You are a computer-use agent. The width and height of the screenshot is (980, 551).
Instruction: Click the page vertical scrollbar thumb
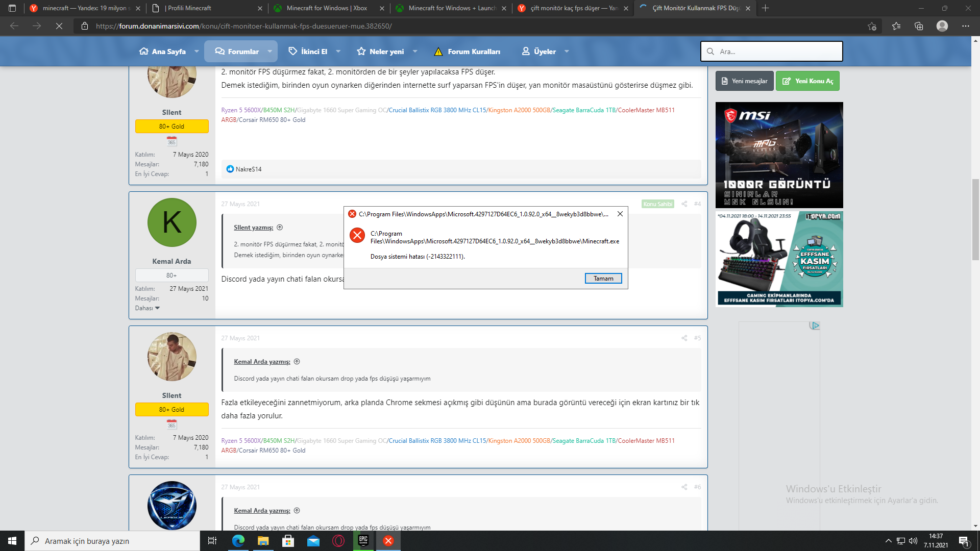pos(975,219)
